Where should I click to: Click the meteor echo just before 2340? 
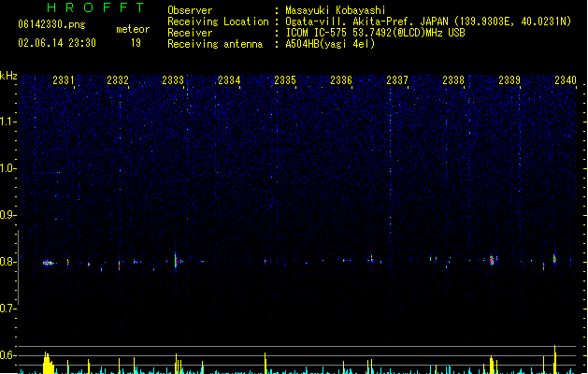pyautogui.click(x=554, y=258)
